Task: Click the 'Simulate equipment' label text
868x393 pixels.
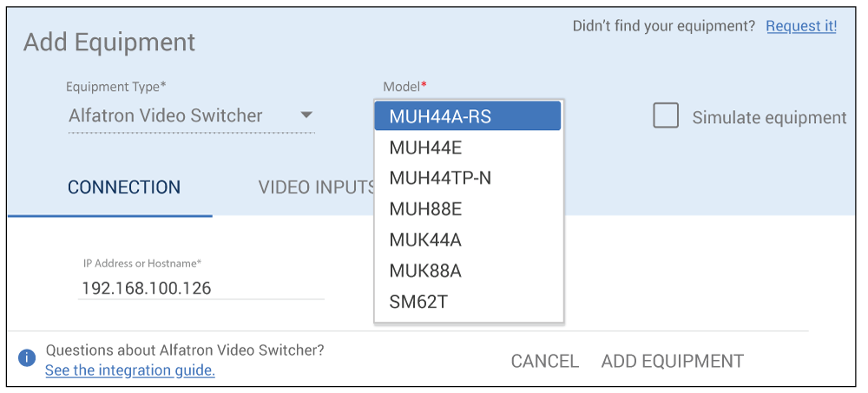Action: [x=768, y=118]
